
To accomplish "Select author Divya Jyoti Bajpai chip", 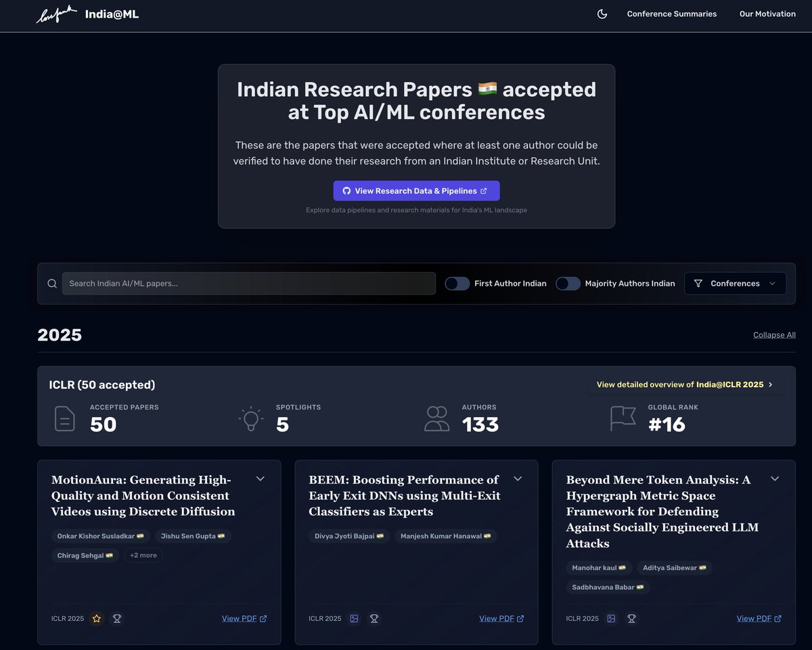I will coord(349,536).
